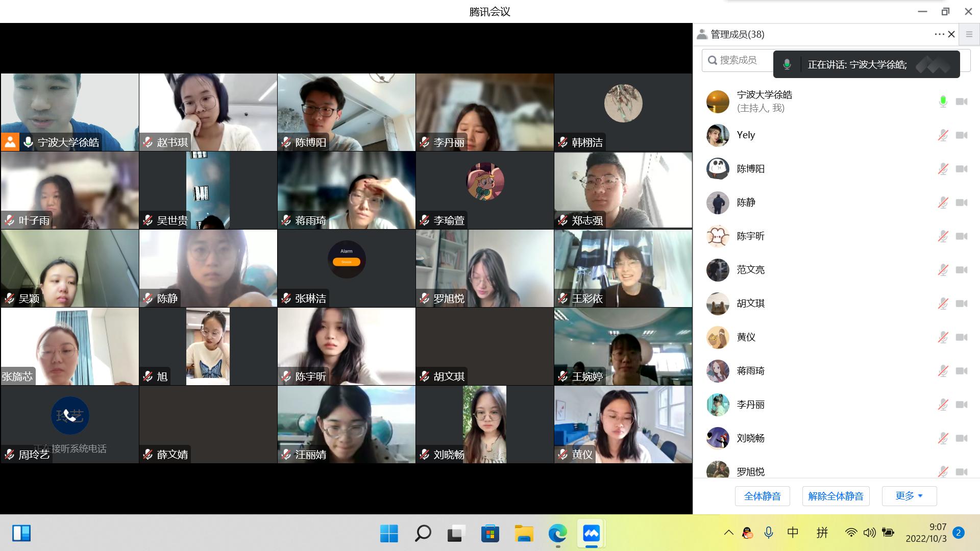The image size is (980, 551).
Task: Close the 管理成员 members panel
Action: click(x=951, y=34)
